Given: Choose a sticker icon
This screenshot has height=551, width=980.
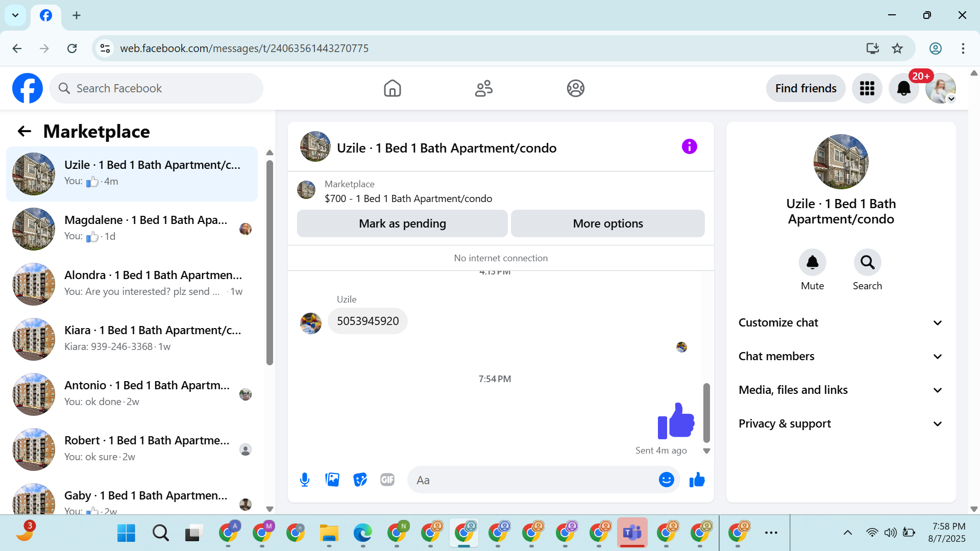Looking at the screenshot, I should [360, 480].
